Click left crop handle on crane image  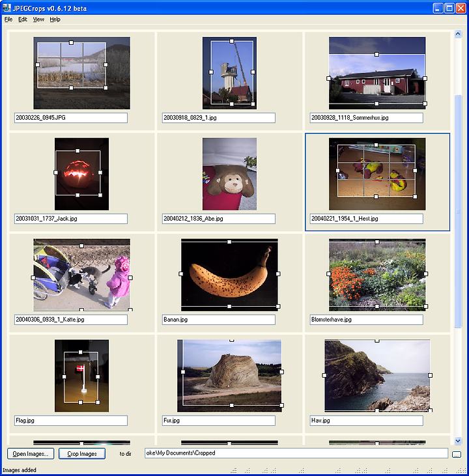point(211,72)
